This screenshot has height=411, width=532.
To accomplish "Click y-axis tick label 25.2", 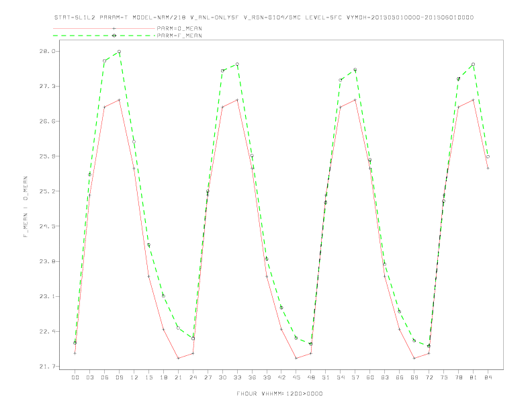I will pos(47,191).
